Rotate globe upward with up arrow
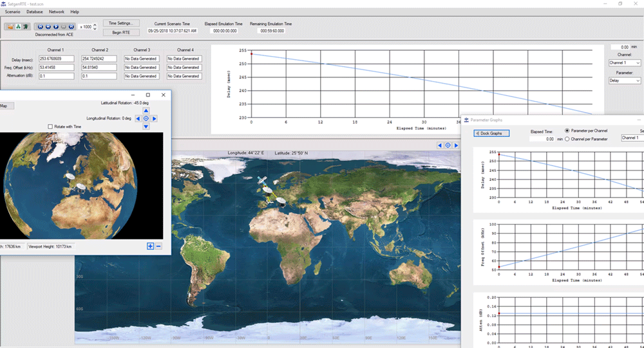Screen dimensions: 644x348 point(146,111)
